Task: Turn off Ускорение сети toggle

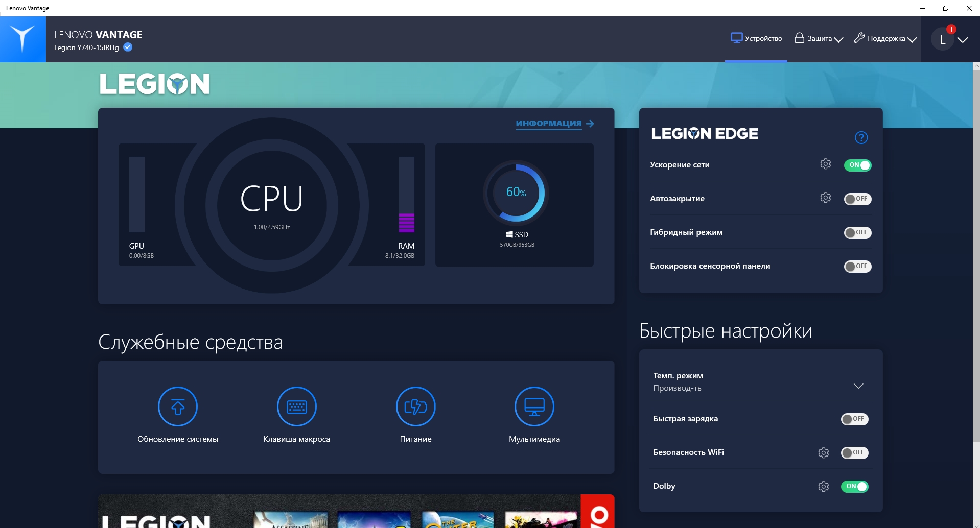Action: [857, 165]
